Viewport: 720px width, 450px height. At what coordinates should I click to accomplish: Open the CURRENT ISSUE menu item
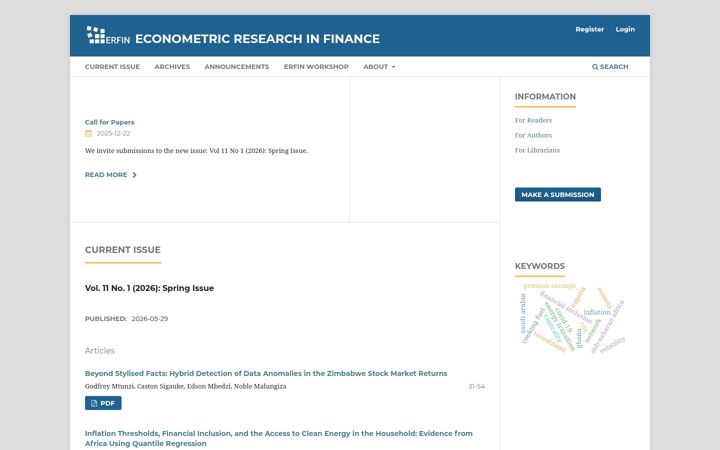pyautogui.click(x=112, y=67)
